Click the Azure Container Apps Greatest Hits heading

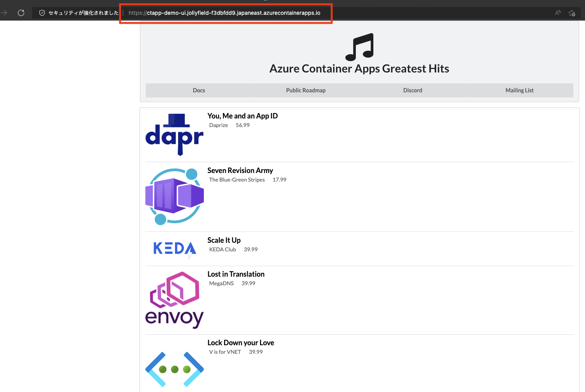pos(359,69)
